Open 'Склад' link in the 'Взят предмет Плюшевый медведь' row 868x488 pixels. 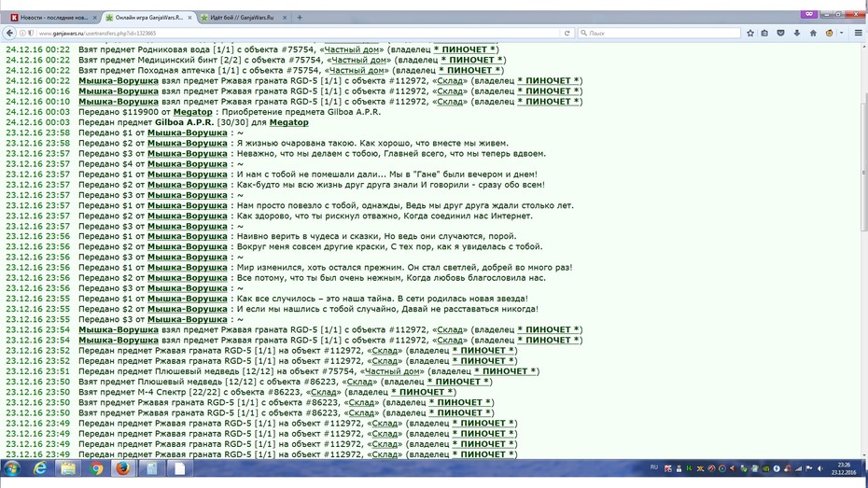(x=359, y=382)
